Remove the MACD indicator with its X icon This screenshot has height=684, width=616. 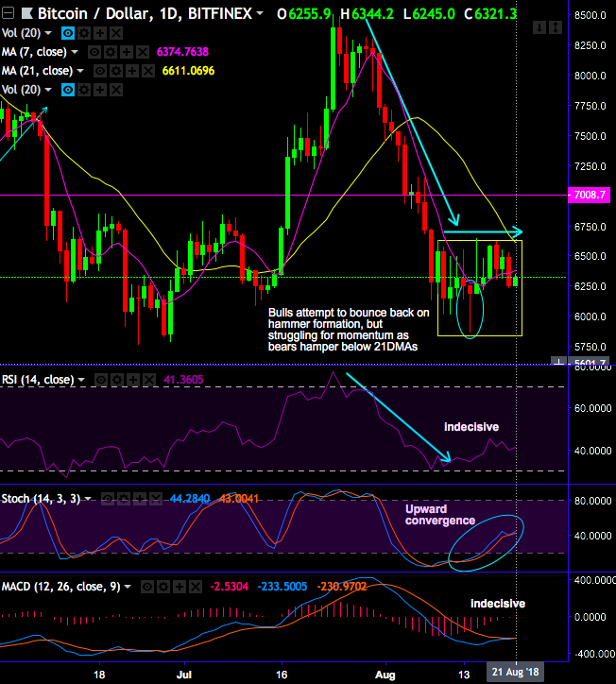[196, 587]
